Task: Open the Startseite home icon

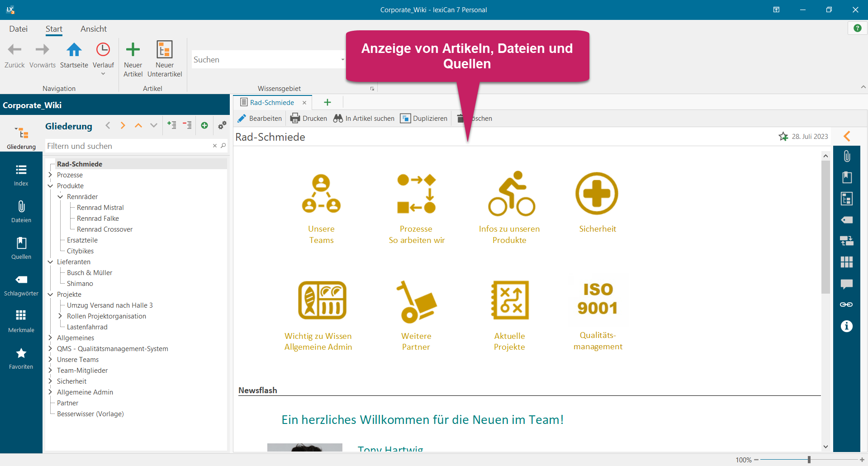Action: click(x=74, y=50)
